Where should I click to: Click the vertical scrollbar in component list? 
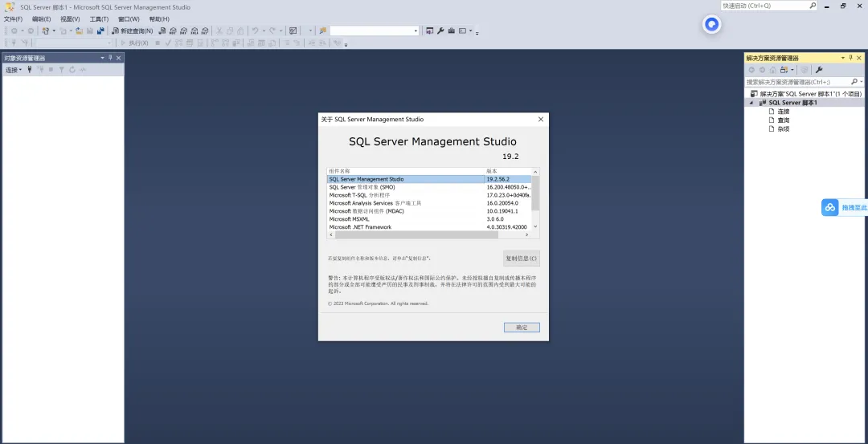(535, 193)
